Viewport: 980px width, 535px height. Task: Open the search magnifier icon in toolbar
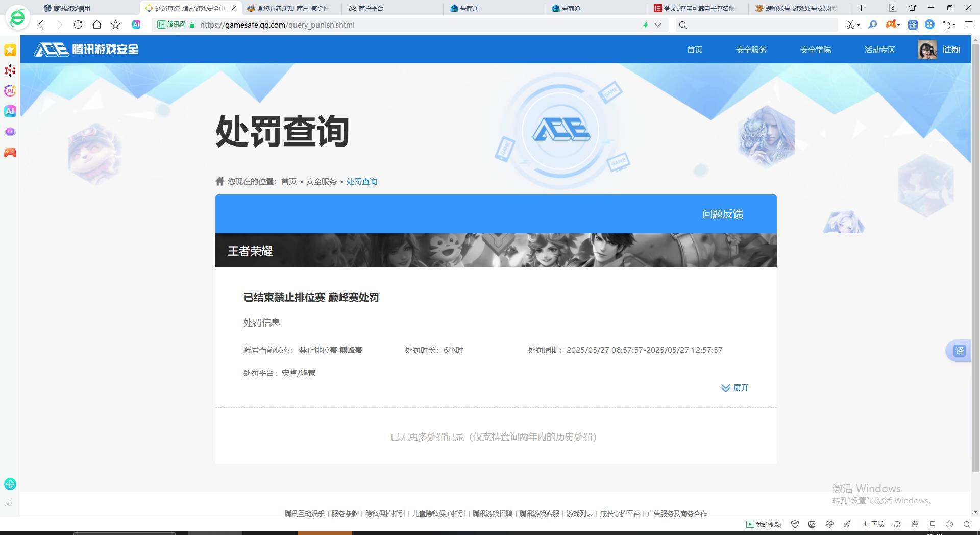[873, 25]
